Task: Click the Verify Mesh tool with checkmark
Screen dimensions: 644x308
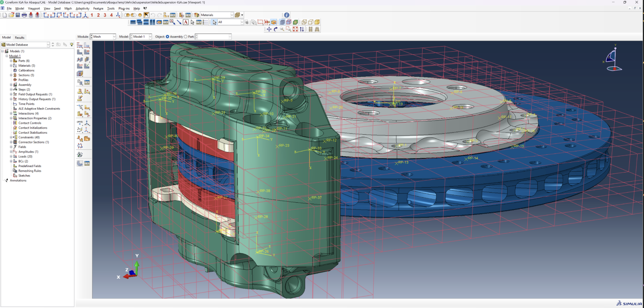Action: (87, 66)
